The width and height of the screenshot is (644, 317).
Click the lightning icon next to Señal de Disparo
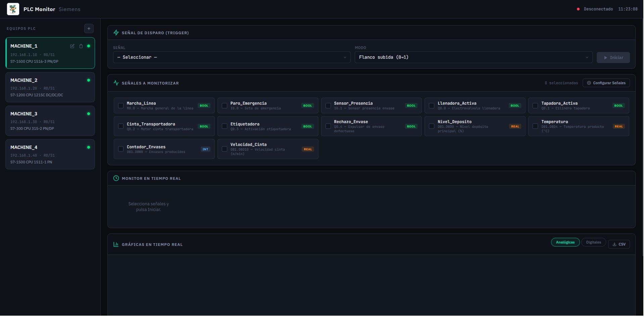[116, 33]
